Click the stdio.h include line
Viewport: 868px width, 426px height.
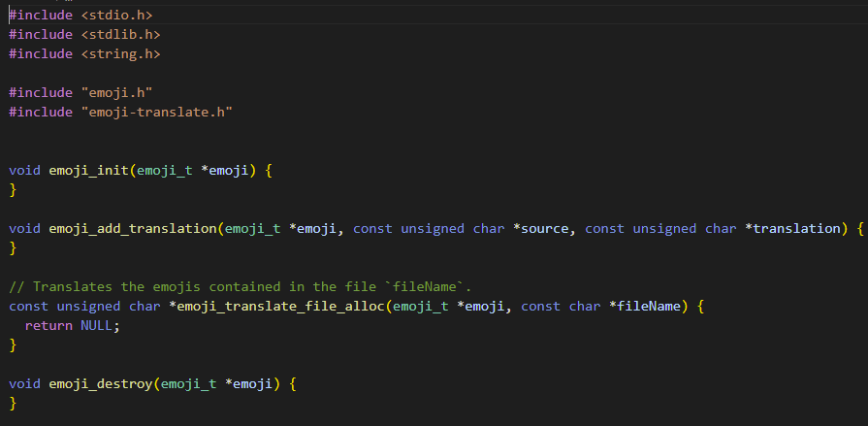(80, 15)
